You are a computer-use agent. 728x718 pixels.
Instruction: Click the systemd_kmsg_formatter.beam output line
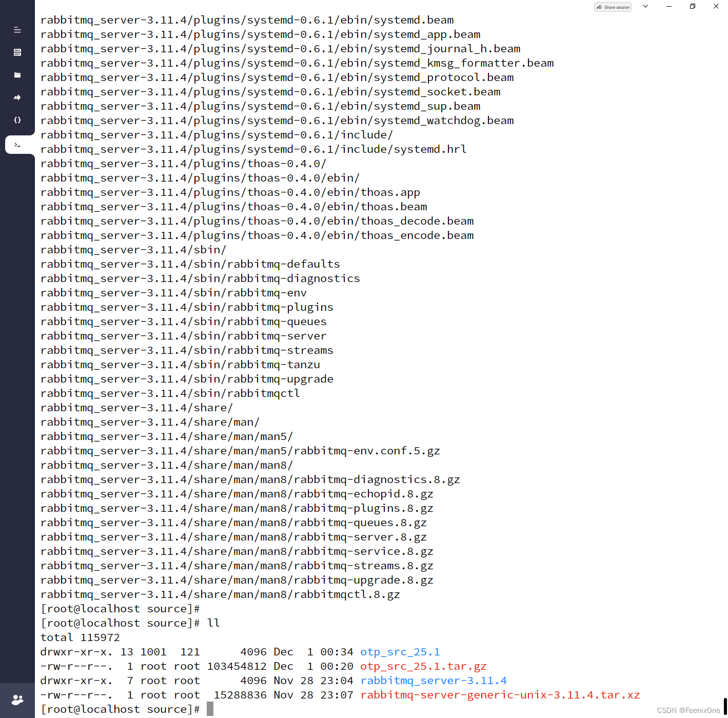297,63
